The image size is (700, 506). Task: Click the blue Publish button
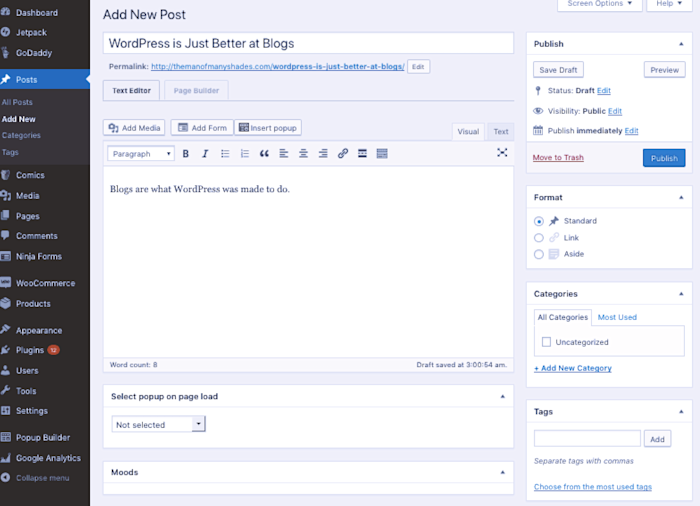664,158
